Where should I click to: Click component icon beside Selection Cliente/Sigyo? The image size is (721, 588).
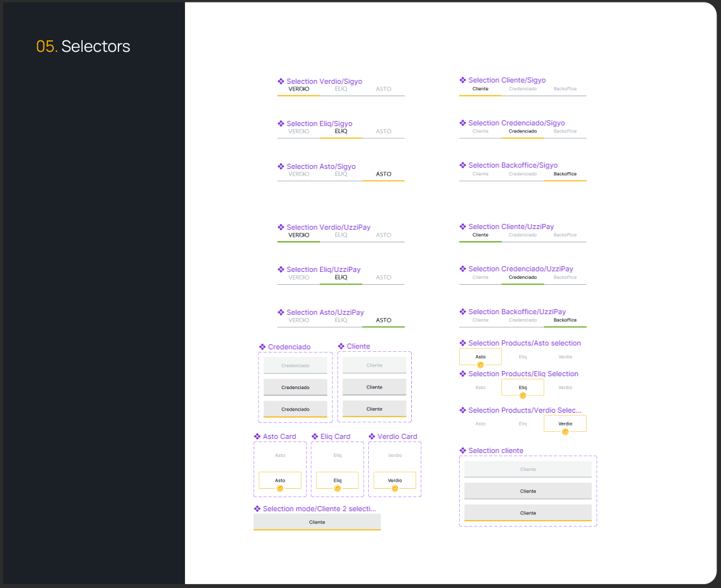click(462, 80)
